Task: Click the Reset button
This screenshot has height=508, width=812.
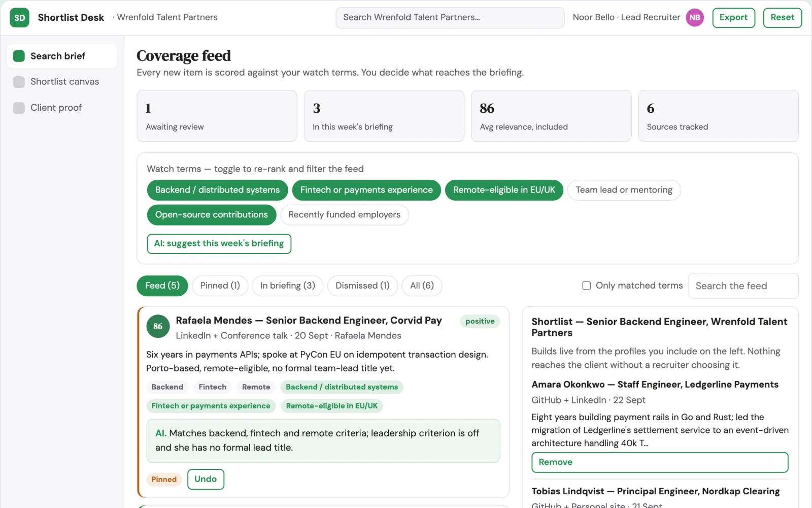Action: [782, 18]
